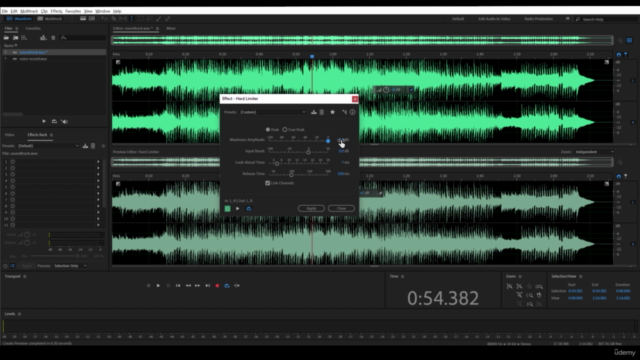Open Process Selection Only dropdown

pyautogui.click(x=71, y=266)
